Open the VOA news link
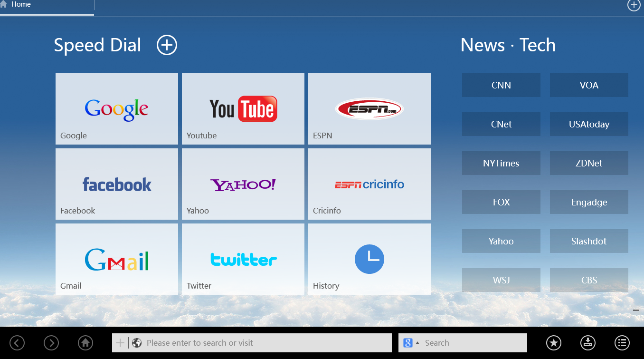 click(x=589, y=85)
